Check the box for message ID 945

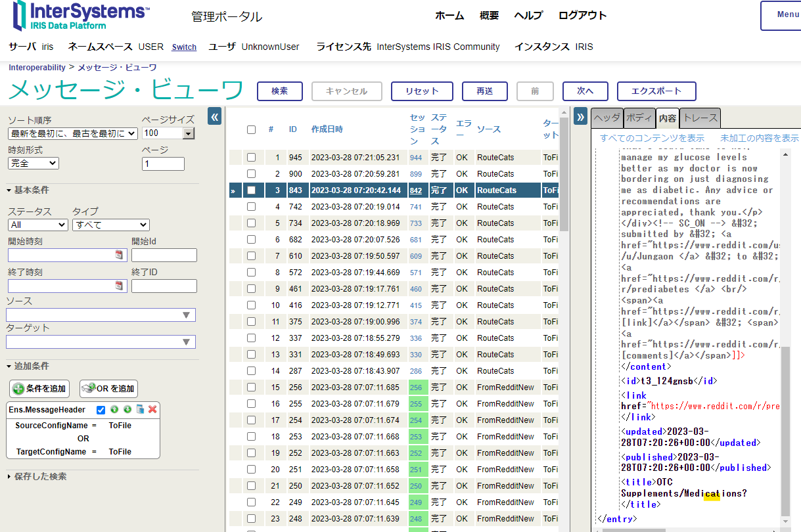[251, 158]
